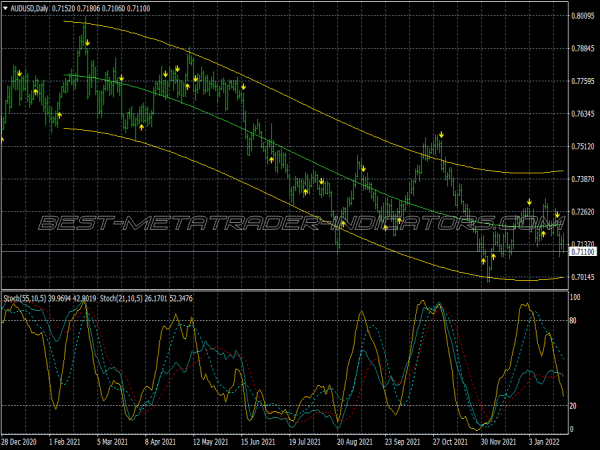The image size is (600, 450).
Task: Click the 0.73870 price axis label
Action: tap(583, 179)
